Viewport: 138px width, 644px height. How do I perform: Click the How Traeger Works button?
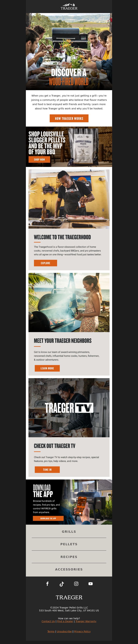pyautogui.click(x=69, y=118)
